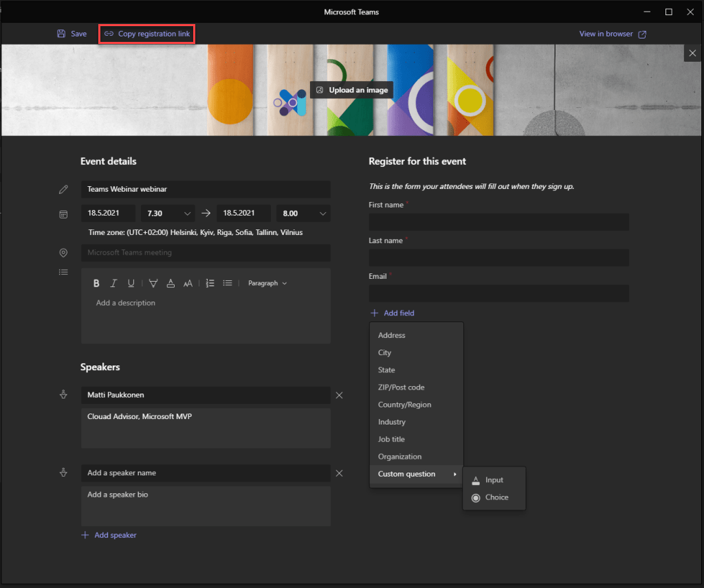Open the font size tool
Viewport: 704px width, 588px height.
[188, 283]
